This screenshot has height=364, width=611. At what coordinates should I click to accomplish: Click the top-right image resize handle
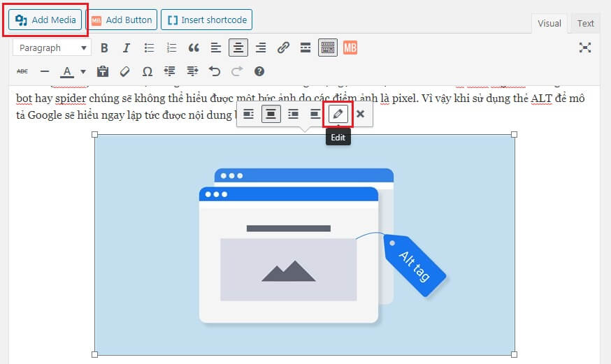tap(514, 134)
